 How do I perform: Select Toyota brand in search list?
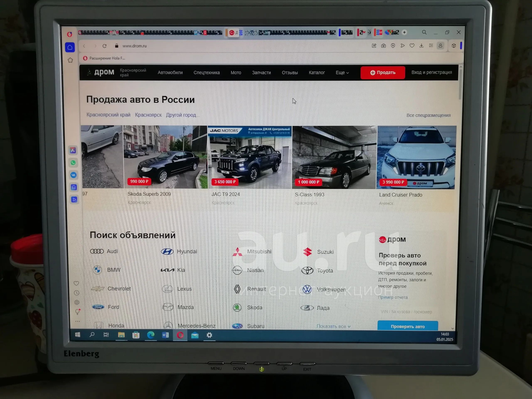click(317, 271)
